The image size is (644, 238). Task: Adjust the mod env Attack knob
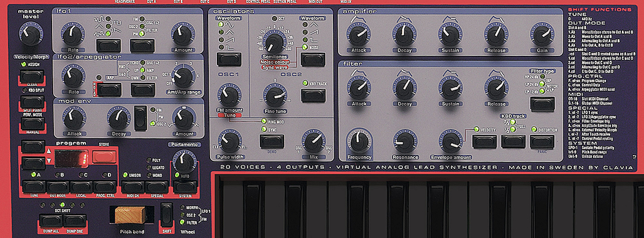pyautogui.click(x=75, y=118)
